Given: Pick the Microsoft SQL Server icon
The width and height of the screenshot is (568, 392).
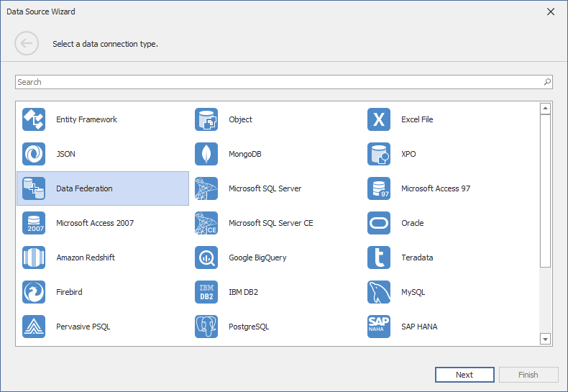Looking at the screenshot, I should click(x=206, y=188).
